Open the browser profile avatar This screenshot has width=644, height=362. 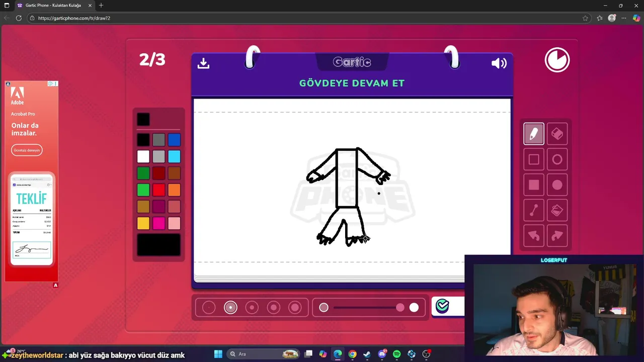[x=612, y=18]
